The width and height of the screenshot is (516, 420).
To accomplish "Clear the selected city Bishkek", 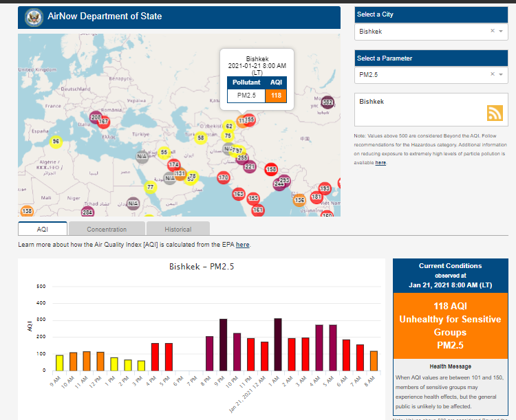I will [x=492, y=31].
